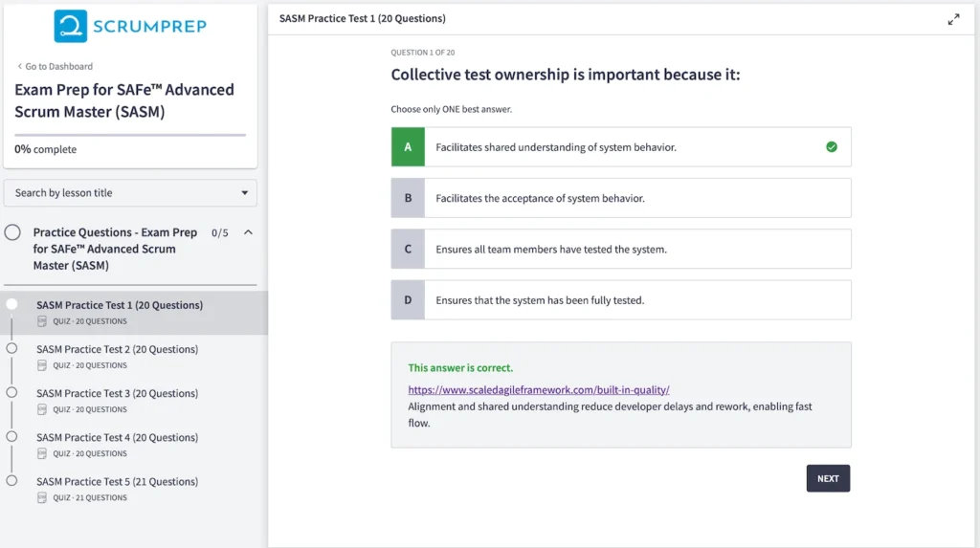Choose answer C about team members testing
The width and height of the screenshot is (980, 548).
point(551,250)
